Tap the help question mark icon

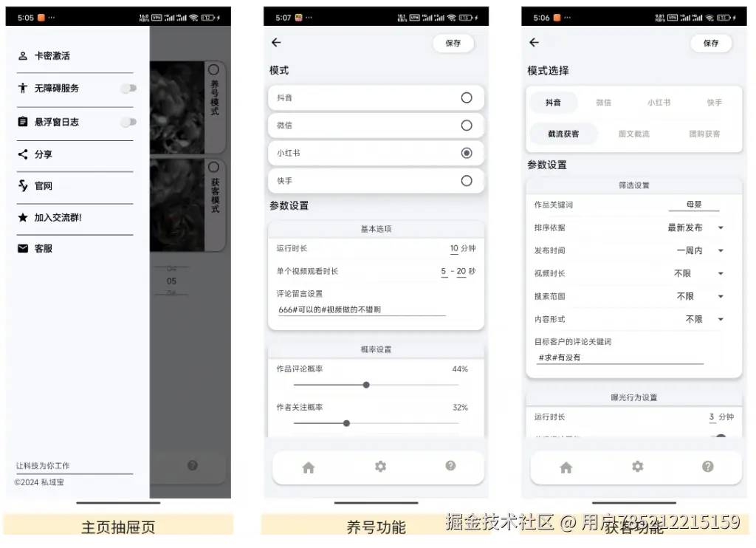(x=450, y=467)
